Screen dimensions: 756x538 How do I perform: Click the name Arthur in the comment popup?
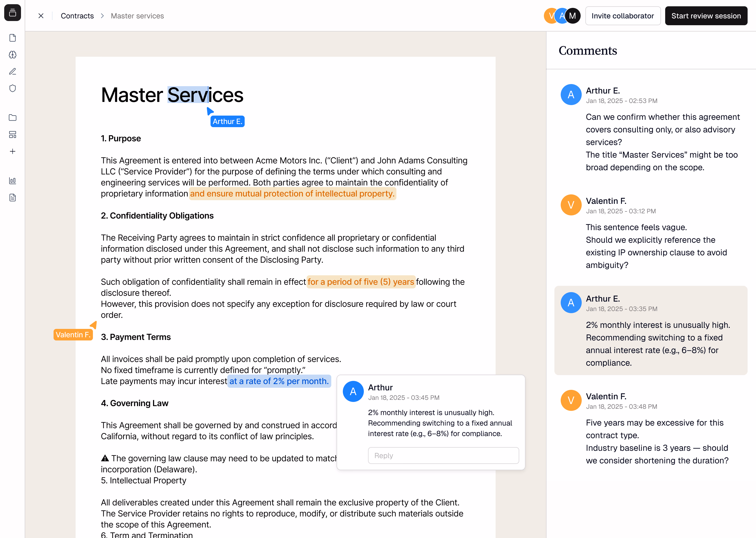point(380,387)
